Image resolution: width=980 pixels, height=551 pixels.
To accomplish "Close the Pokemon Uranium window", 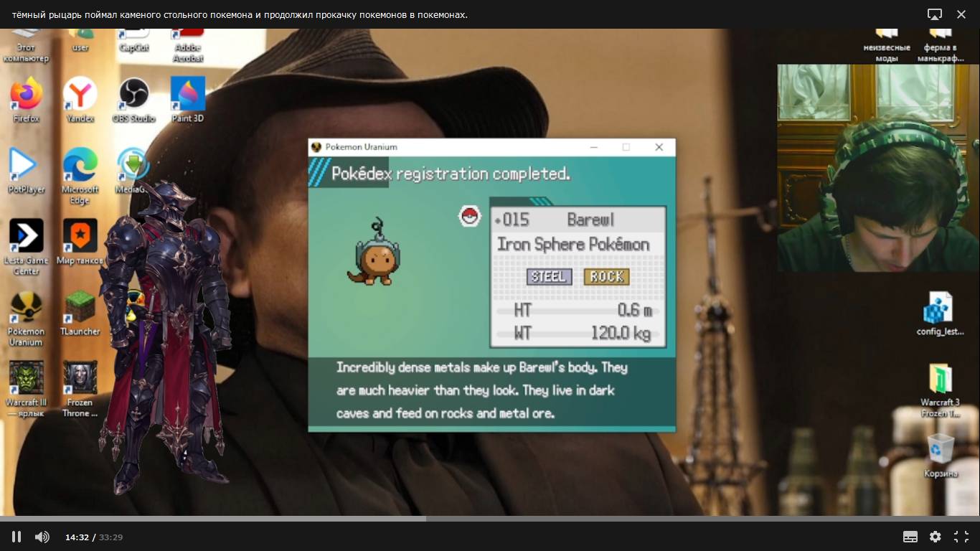I will coord(659,147).
